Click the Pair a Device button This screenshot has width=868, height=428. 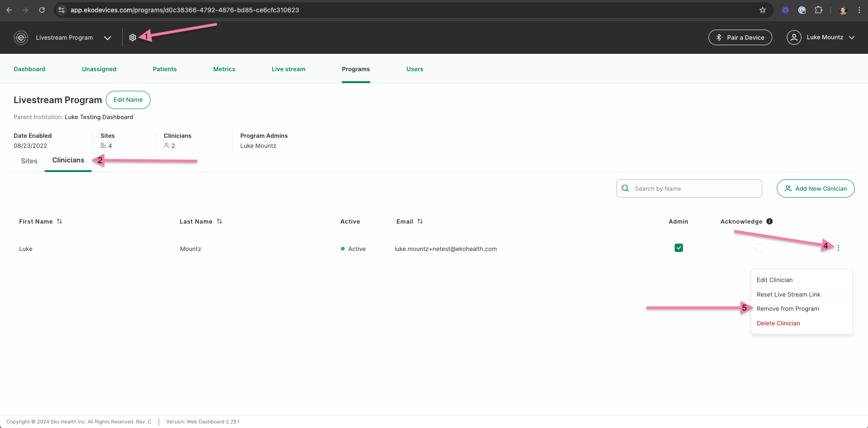(x=740, y=37)
